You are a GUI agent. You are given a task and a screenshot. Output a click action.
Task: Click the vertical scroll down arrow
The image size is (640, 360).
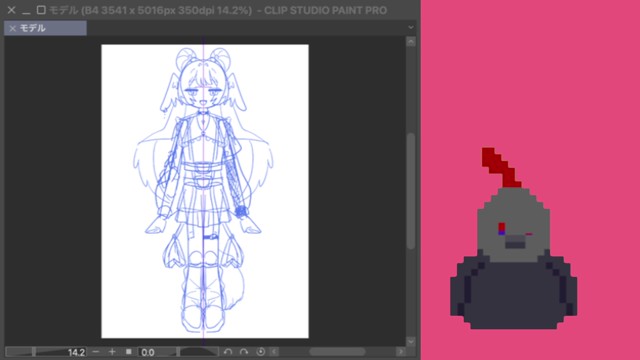tap(411, 341)
